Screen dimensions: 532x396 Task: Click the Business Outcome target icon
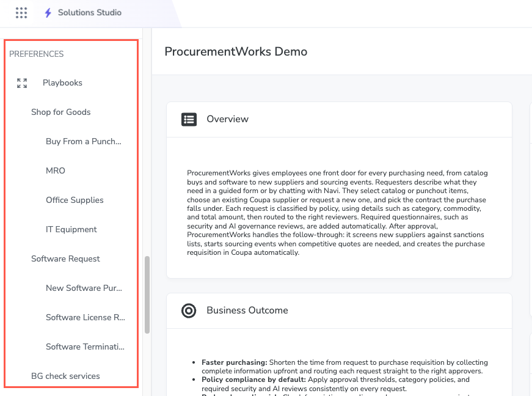[x=189, y=310]
